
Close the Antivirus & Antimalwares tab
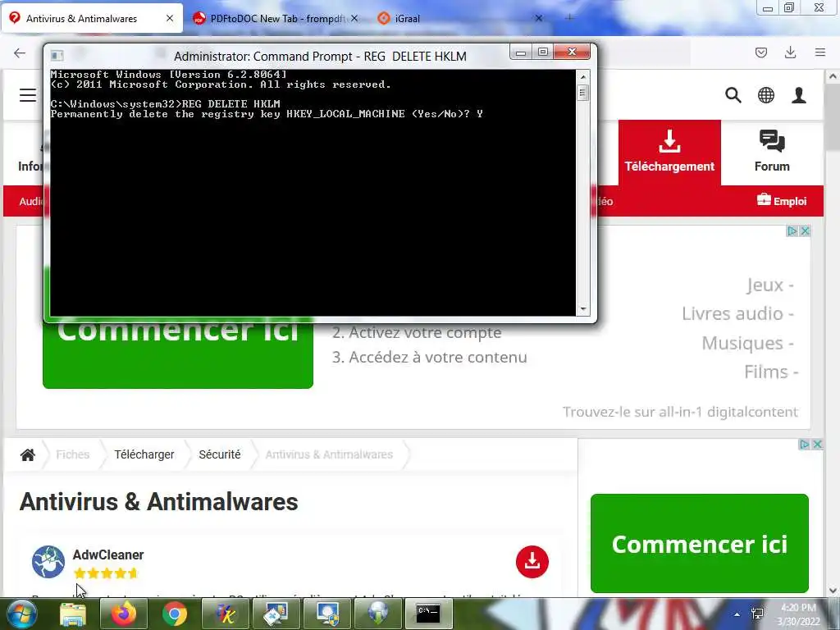pyautogui.click(x=169, y=18)
